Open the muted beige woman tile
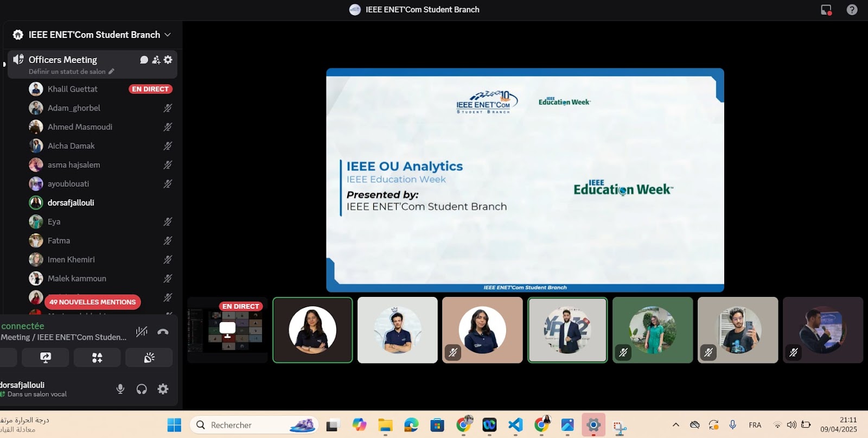 click(x=482, y=330)
